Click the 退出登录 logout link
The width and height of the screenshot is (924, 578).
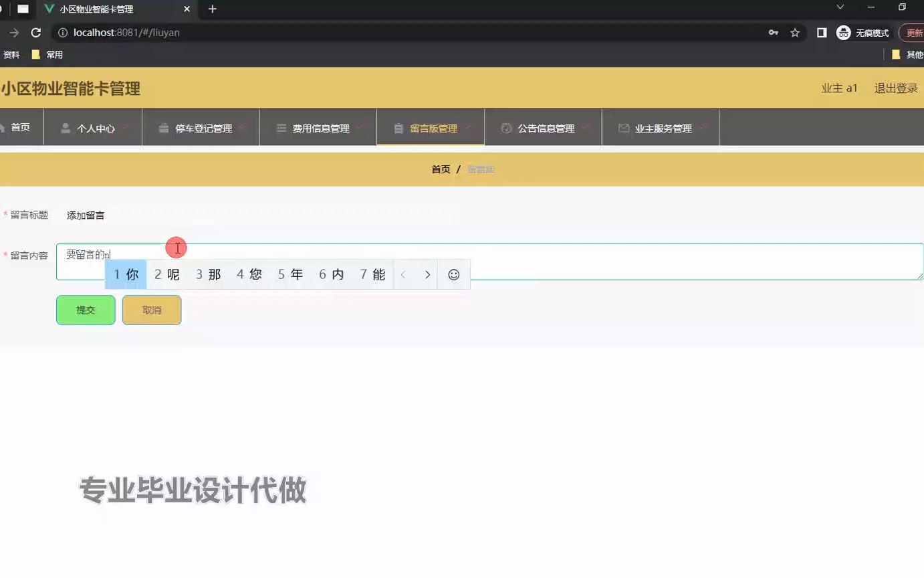pyautogui.click(x=895, y=88)
